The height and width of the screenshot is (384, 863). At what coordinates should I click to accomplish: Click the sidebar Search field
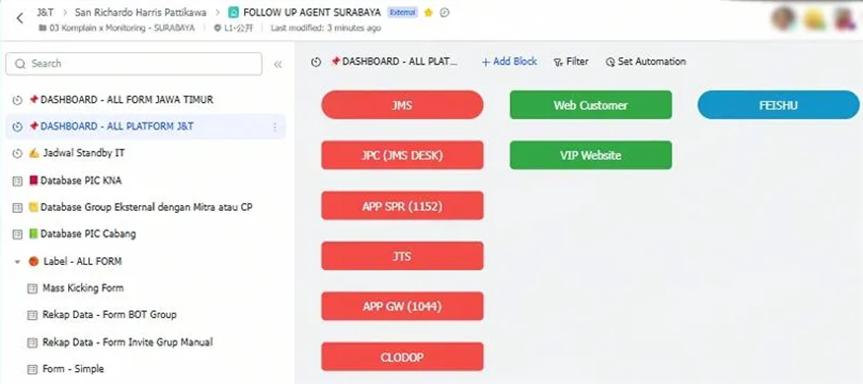point(134,64)
